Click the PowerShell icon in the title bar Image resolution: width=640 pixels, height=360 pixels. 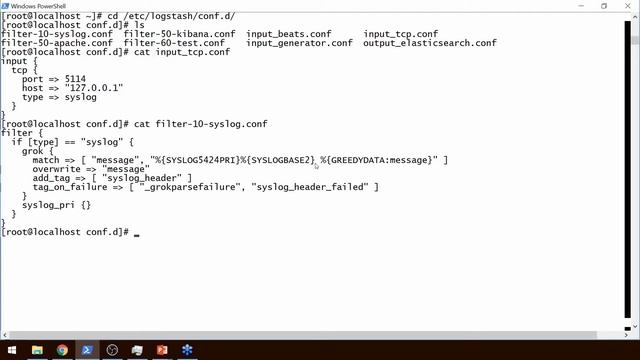tap(5, 6)
